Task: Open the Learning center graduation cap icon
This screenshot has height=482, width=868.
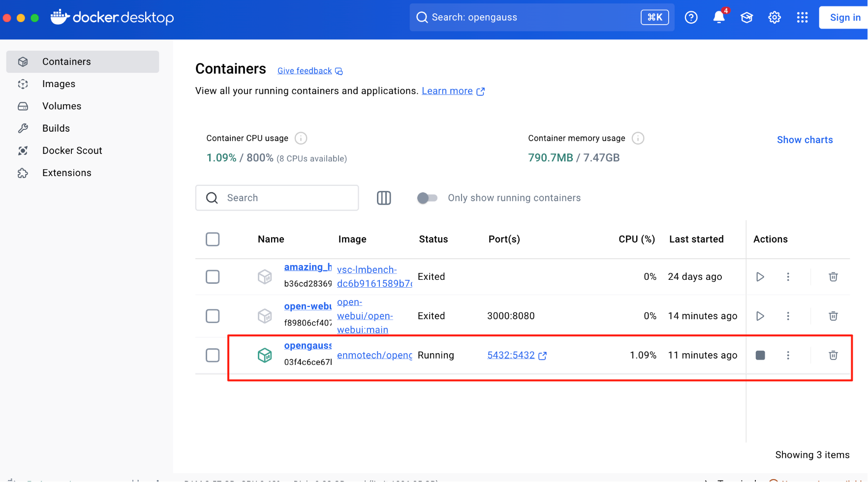Action: [746, 18]
